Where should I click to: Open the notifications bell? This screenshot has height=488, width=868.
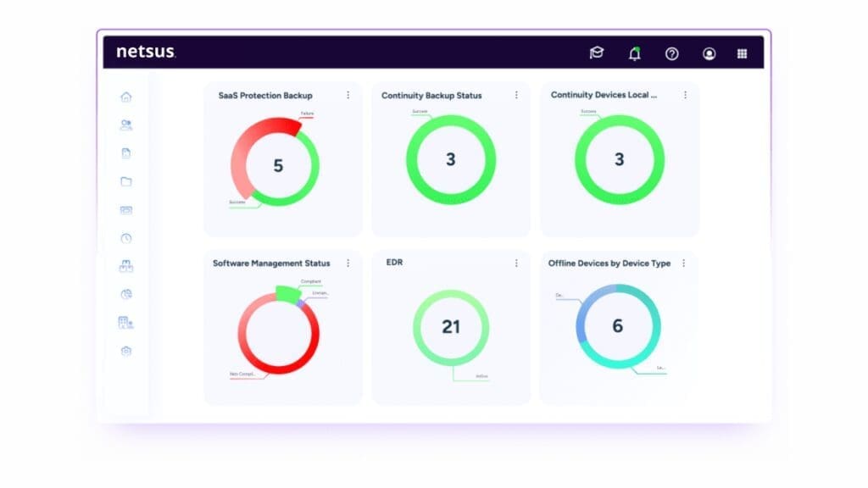[634, 53]
